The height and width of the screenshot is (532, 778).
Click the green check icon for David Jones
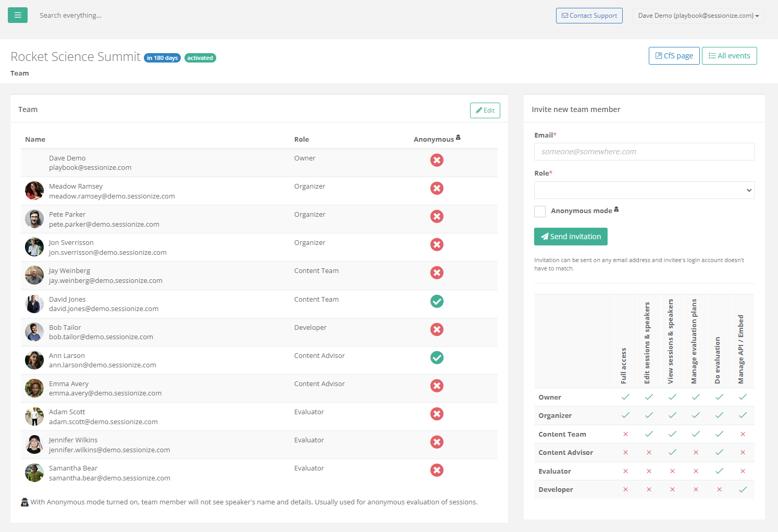[x=437, y=301]
